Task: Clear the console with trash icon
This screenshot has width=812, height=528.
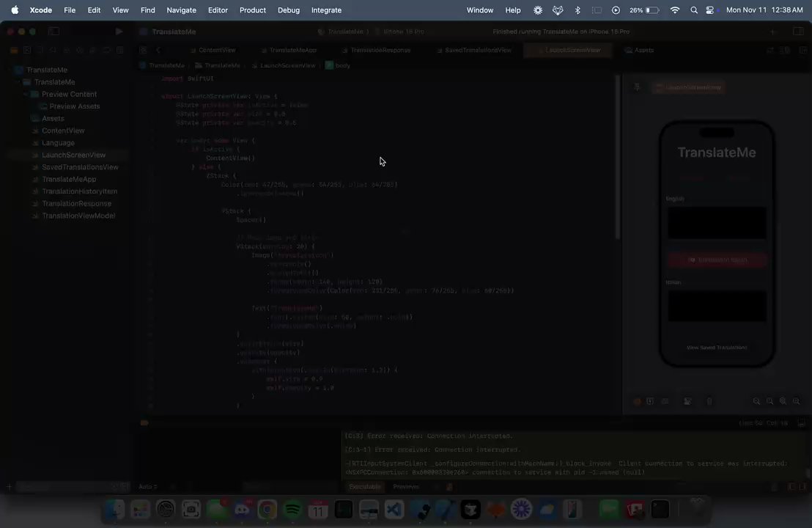Action: [x=775, y=487]
